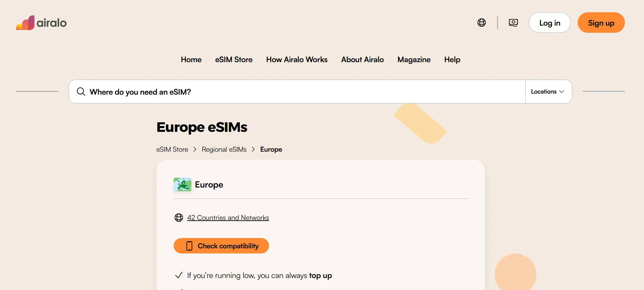This screenshot has height=290, width=644.
Task: Click the Europe breadcrumb item
Action: pos(271,149)
